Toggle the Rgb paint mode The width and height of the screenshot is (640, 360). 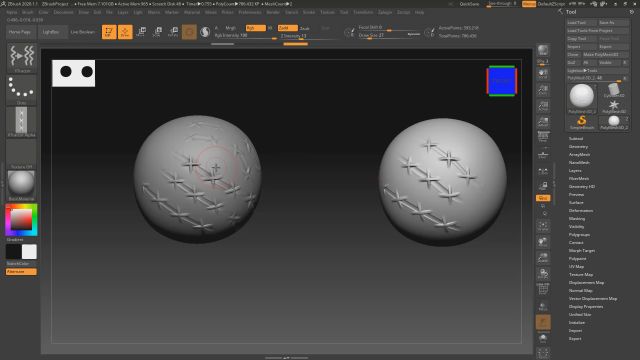[x=256, y=28]
